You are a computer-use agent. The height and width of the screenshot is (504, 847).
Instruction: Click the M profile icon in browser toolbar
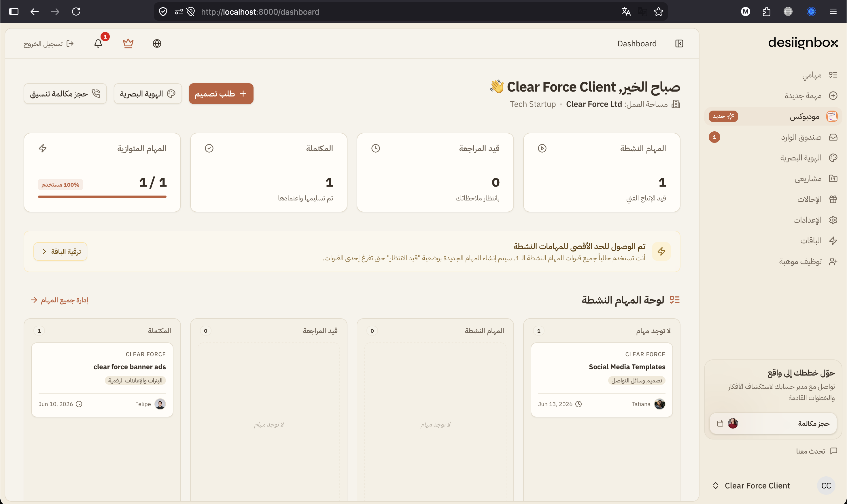click(745, 12)
